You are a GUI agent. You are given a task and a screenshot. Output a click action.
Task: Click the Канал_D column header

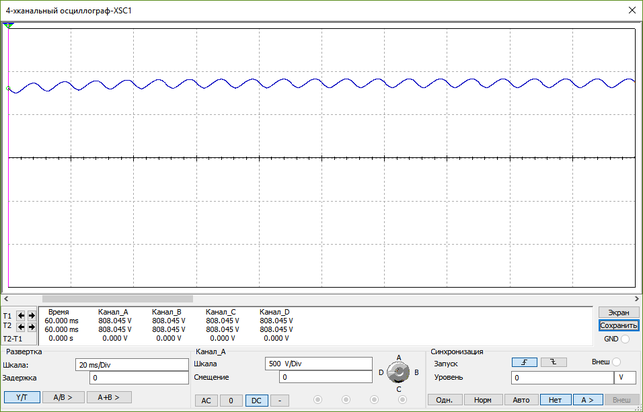point(274,312)
